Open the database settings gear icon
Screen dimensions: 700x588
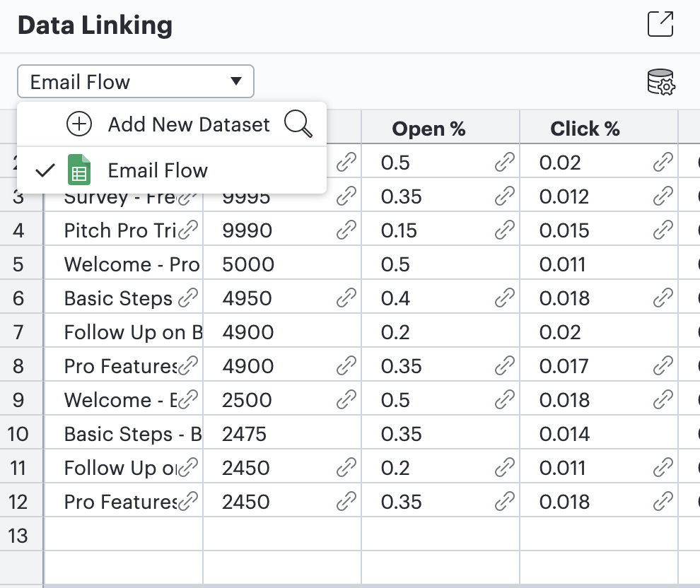pyautogui.click(x=661, y=82)
